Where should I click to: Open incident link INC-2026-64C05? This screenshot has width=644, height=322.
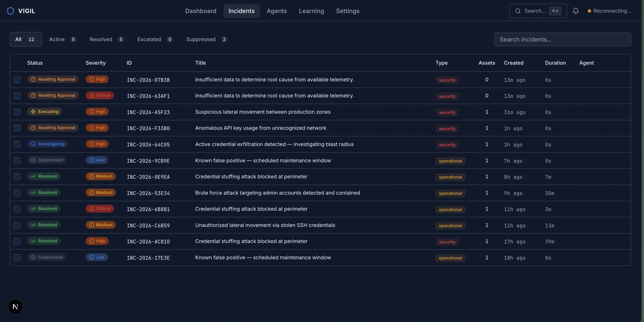[148, 145]
